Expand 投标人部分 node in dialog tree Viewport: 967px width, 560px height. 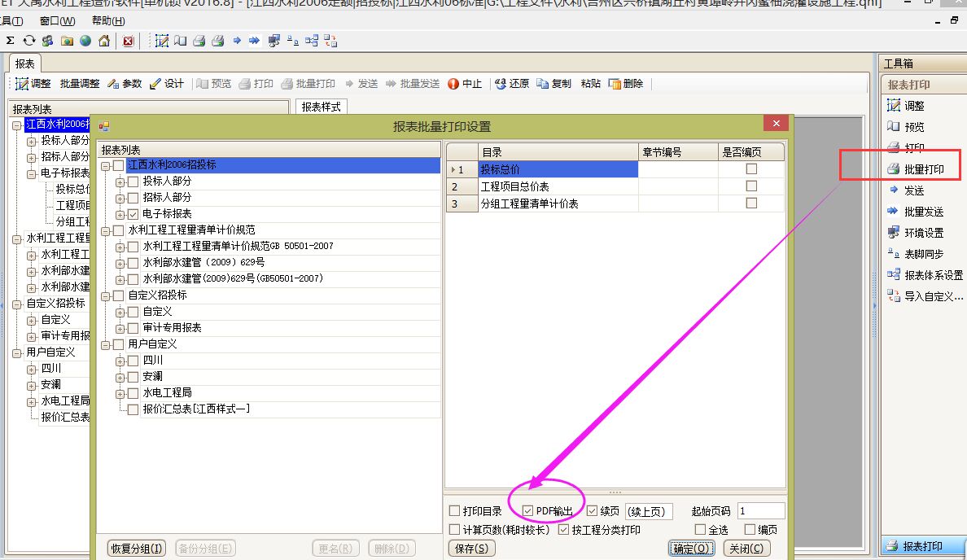(120, 182)
